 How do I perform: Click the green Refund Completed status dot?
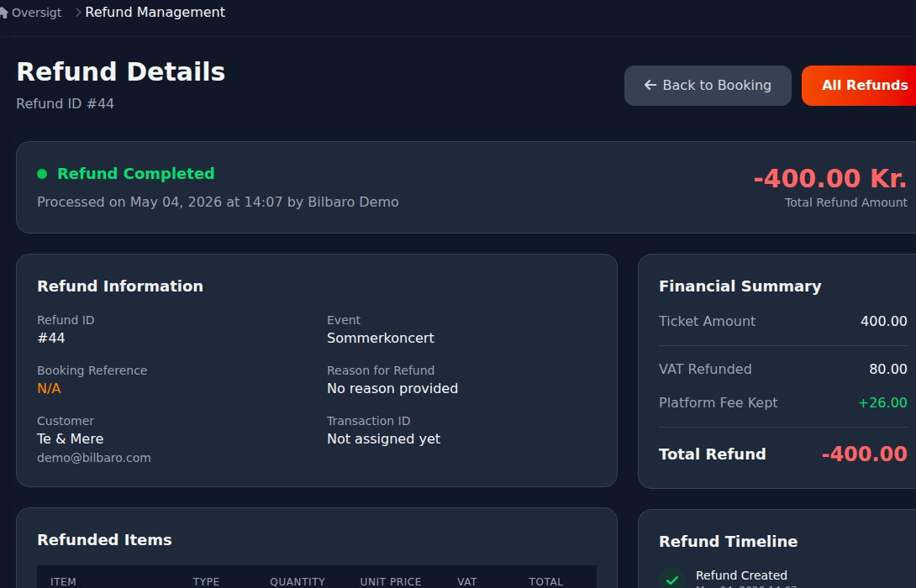tap(42, 173)
